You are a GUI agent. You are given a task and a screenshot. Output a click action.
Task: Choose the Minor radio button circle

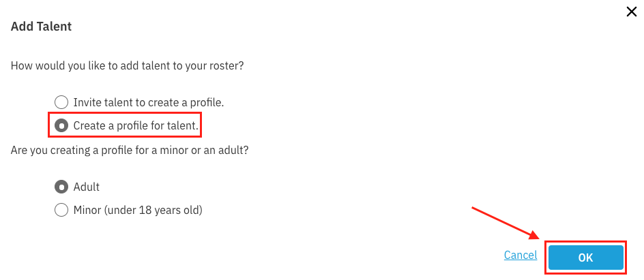pos(61,210)
